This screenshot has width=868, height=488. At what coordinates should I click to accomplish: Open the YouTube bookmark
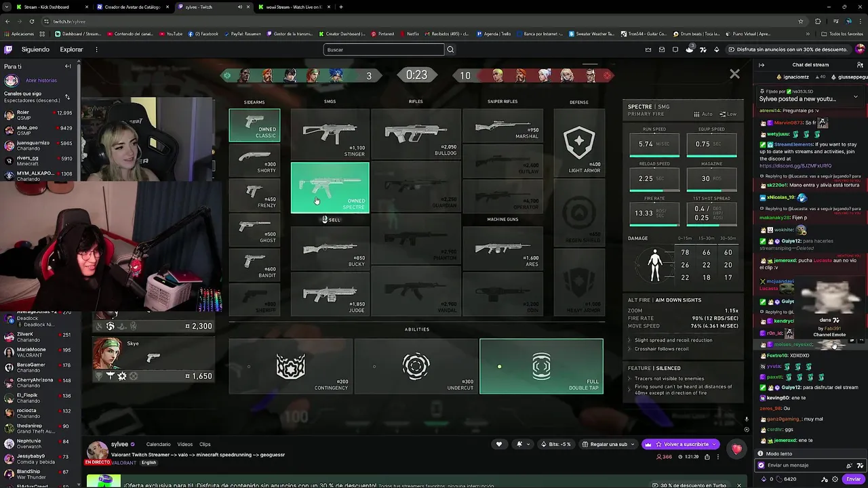[x=171, y=34]
